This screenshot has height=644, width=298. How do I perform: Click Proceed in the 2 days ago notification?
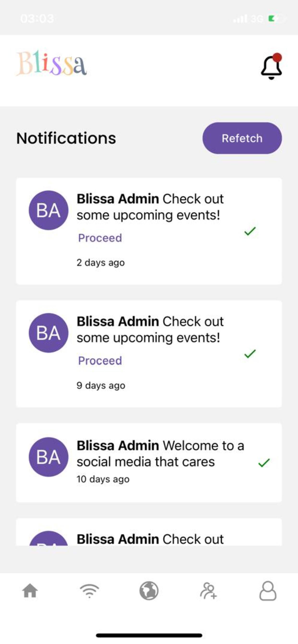[x=100, y=238]
